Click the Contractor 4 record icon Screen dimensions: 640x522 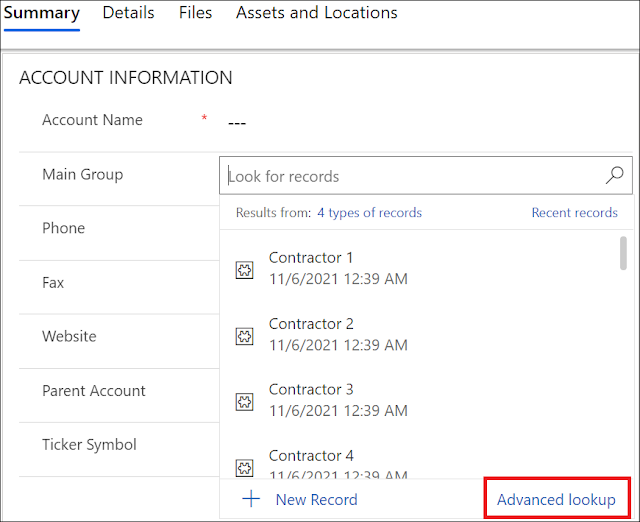pos(244,466)
